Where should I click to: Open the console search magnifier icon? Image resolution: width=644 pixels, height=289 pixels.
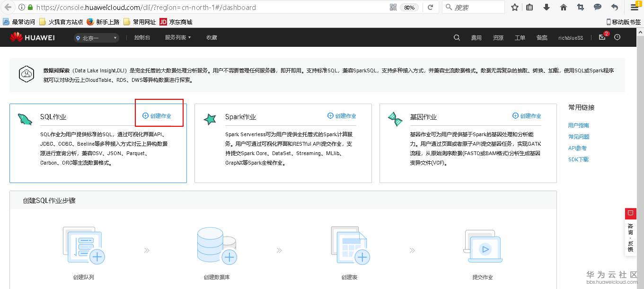(x=456, y=37)
